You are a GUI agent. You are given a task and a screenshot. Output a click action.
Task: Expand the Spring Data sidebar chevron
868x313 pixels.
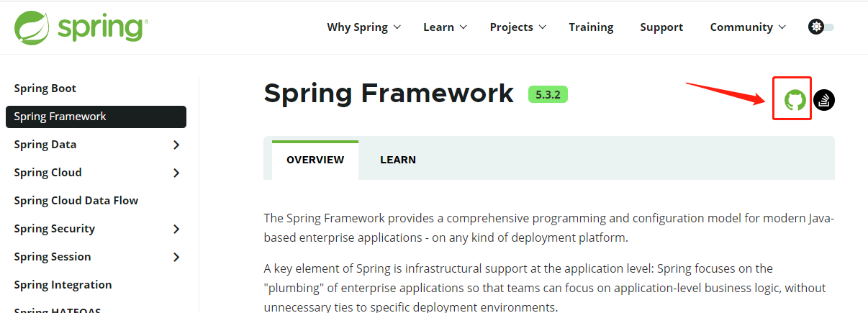(x=176, y=145)
